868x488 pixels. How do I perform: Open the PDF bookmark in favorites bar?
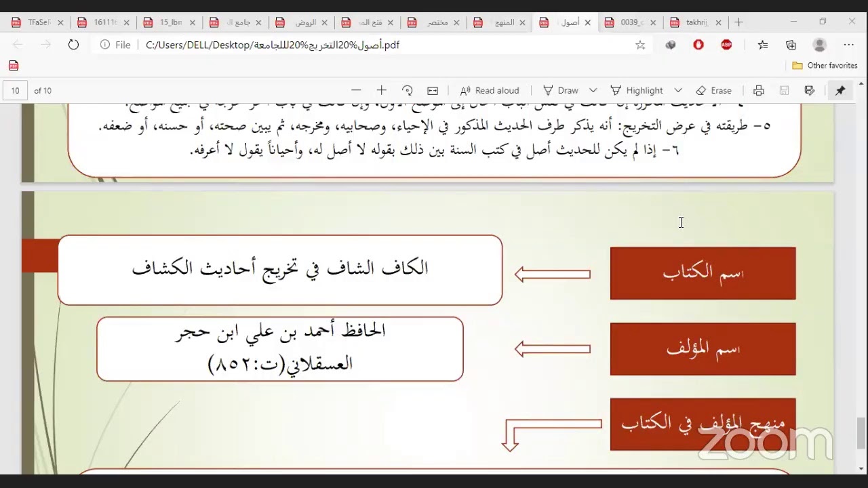(x=14, y=66)
